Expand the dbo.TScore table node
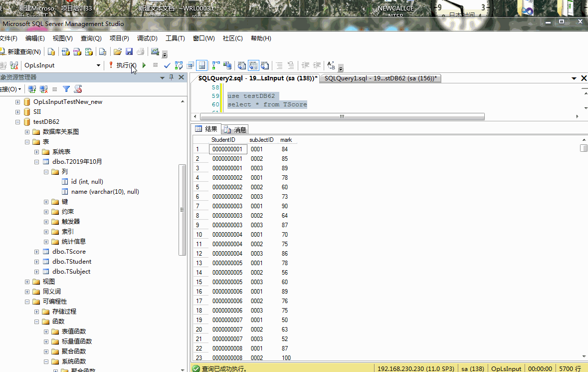Viewport: 588px width, 372px height. tap(37, 252)
